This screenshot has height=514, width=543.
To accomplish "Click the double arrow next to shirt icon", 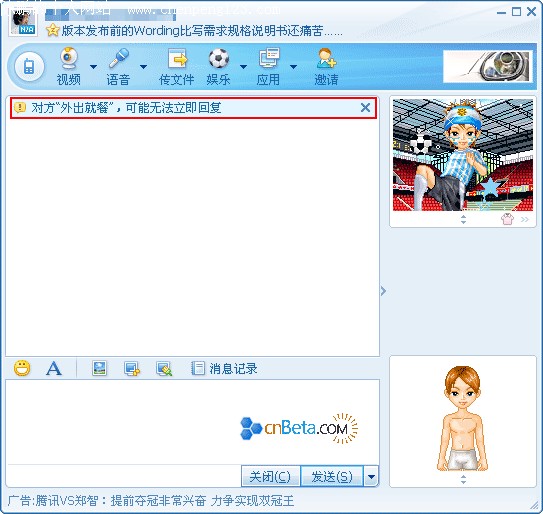I will pyautogui.click(x=525, y=219).
